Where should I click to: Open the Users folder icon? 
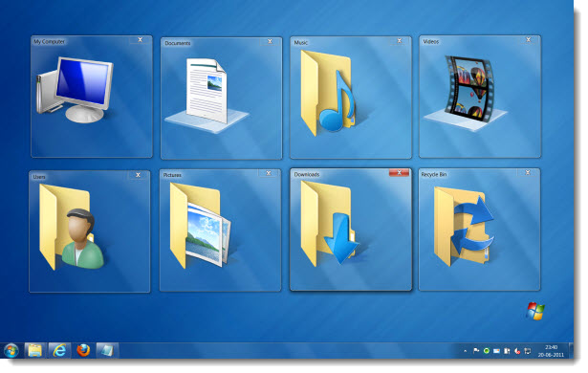(72, 227)
